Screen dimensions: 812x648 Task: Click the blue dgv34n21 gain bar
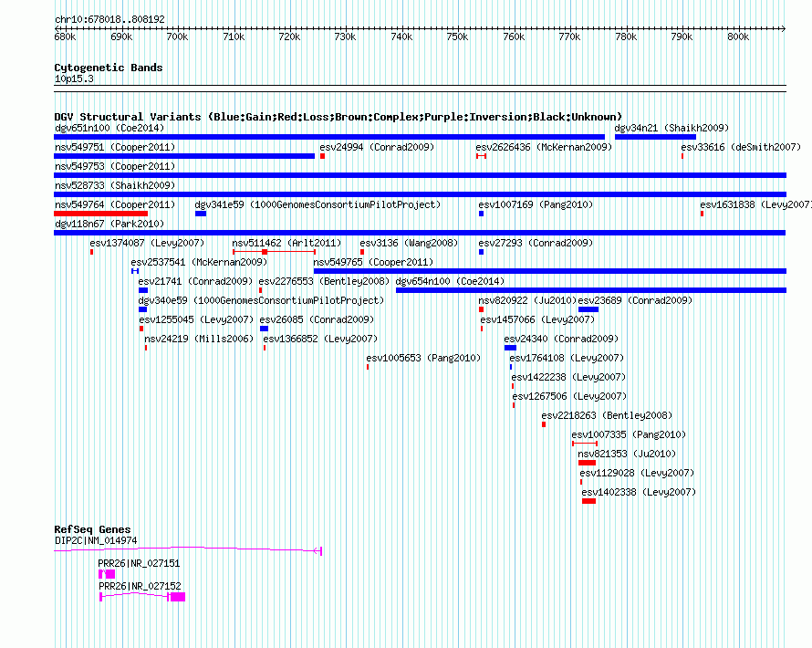(655, 137)
